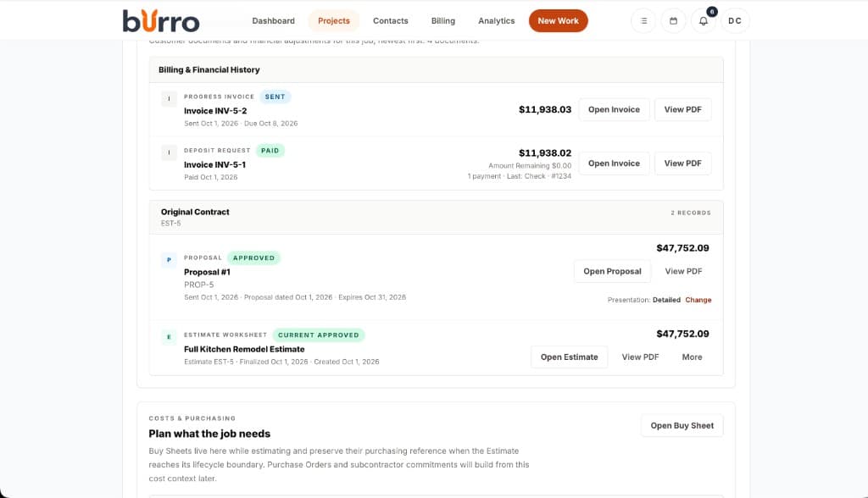
Task: Click the $11,938.03 amount
Action: [545, 109]
